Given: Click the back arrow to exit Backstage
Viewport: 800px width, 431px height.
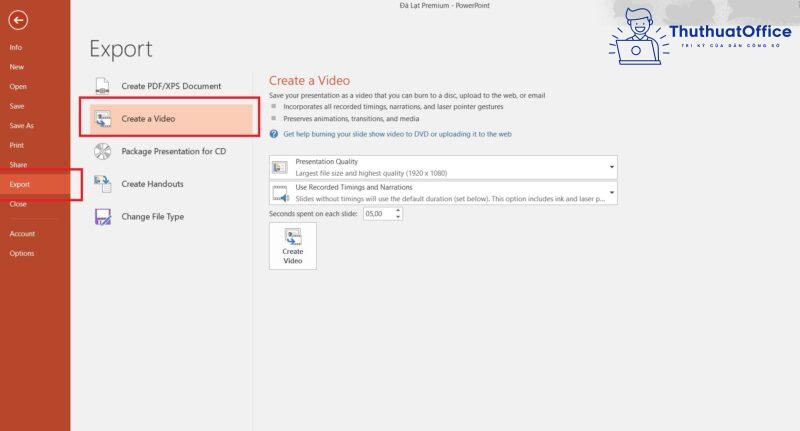Looking at the screenshot, I should point(18,20).
